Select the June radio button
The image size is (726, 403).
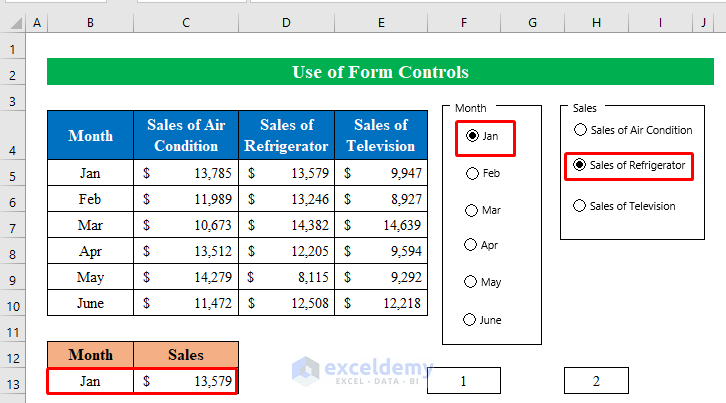[x=472, y=320]
